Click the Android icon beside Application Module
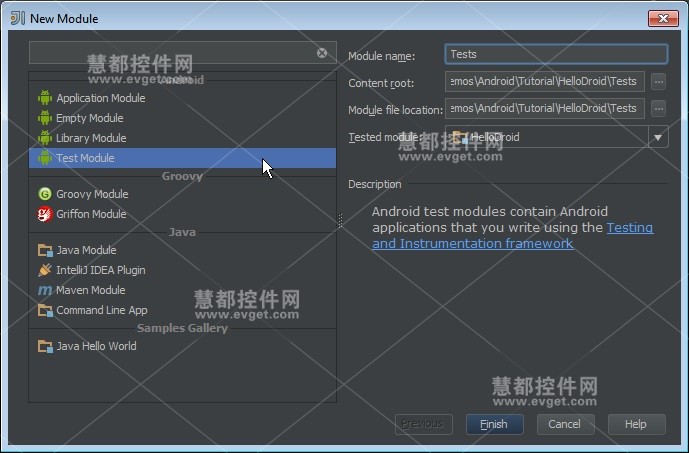Screen dimensions: 689x453 point(45,98)
